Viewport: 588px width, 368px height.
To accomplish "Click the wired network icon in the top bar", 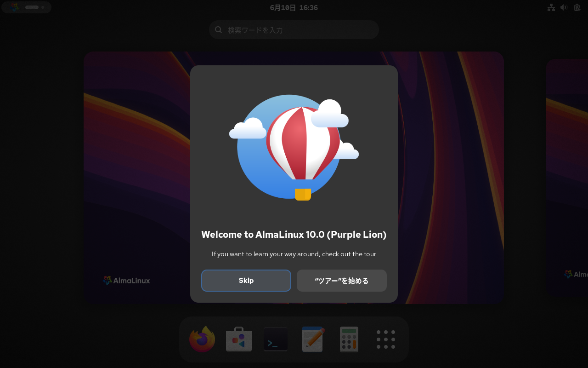I will coord(551,7).
